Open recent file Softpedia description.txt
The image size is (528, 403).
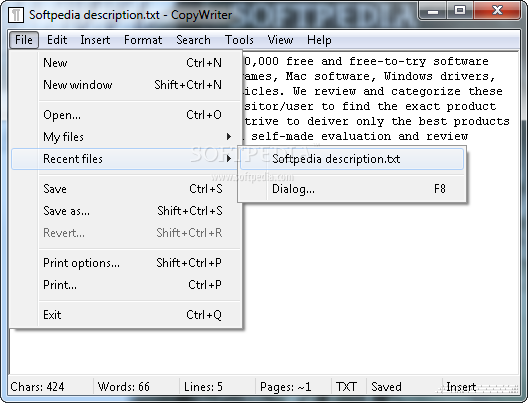click(x=352, y=159)
